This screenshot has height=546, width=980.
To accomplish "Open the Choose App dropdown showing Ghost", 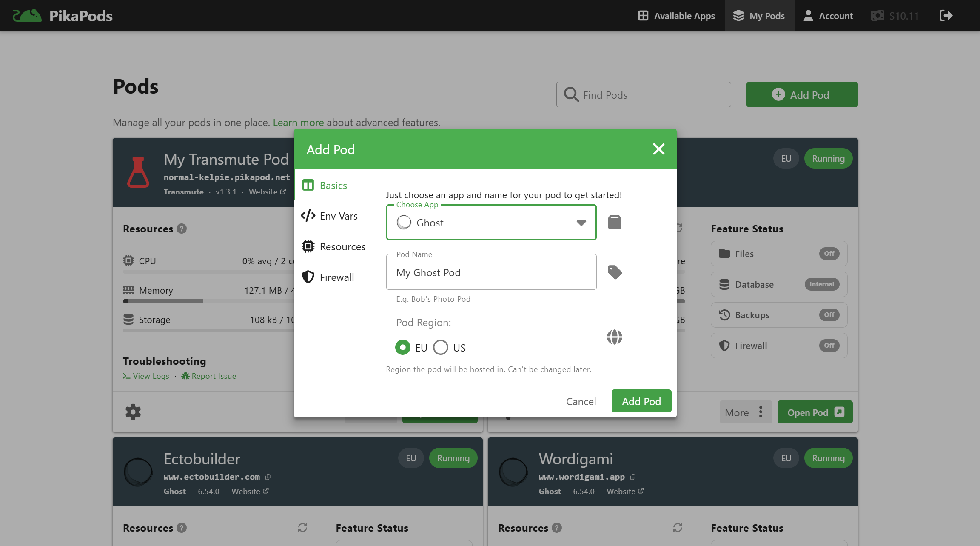I will 491,223.
